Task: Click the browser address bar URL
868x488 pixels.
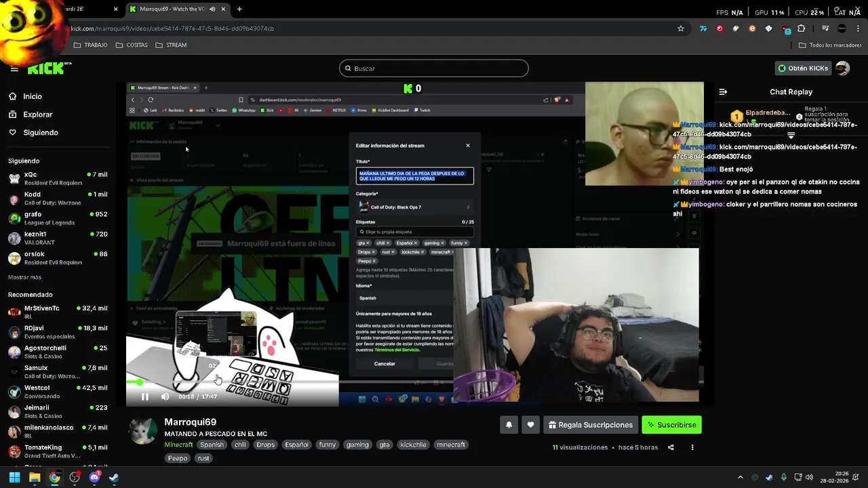Action: (172, 28)
